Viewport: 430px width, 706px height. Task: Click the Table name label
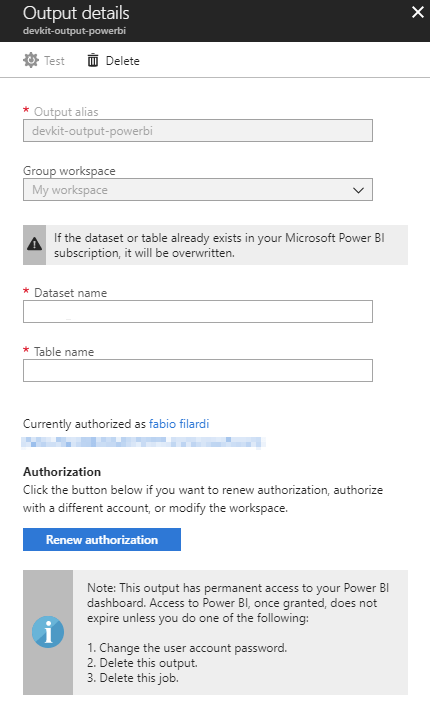(x=64, y=352)
